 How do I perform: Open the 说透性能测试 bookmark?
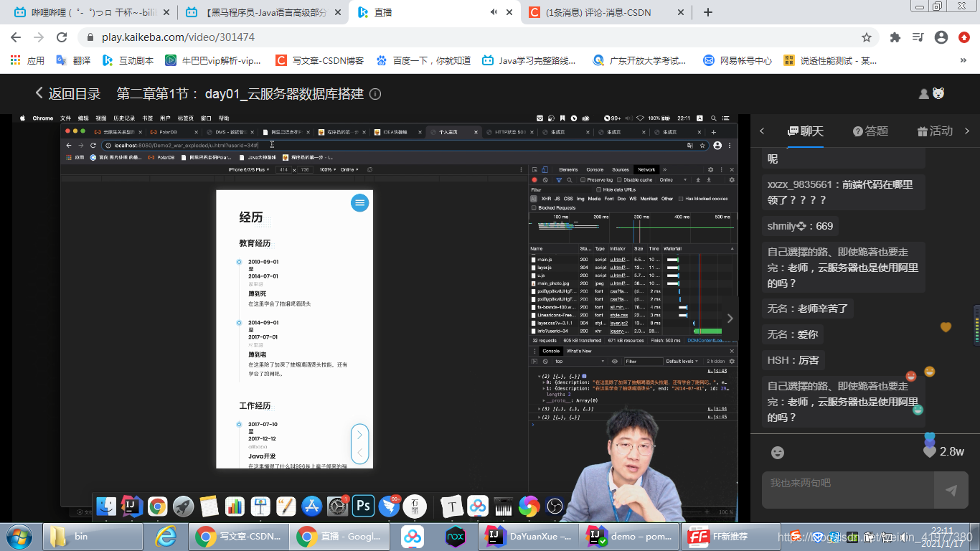tap(830, 61)
